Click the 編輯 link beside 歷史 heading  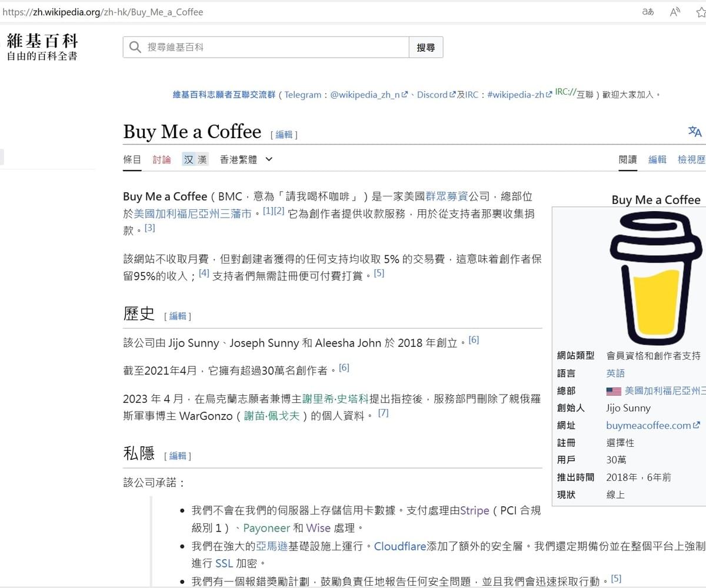(x=177, y=316)
